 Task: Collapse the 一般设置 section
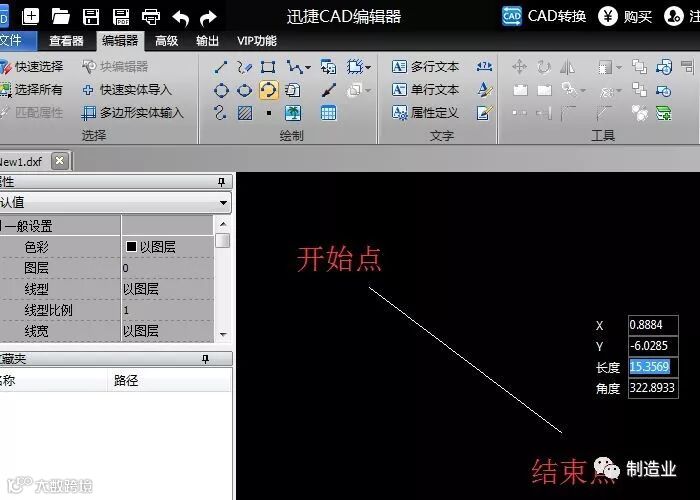click(1, 226)
